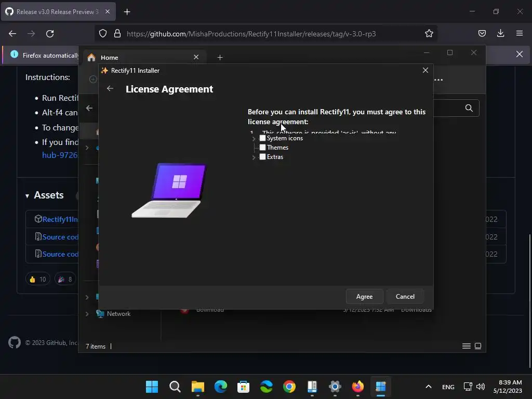Screen dimensions: 532x399
Task: Click the hub-9726 link in instructions
Action: click(x=60, y=155)
